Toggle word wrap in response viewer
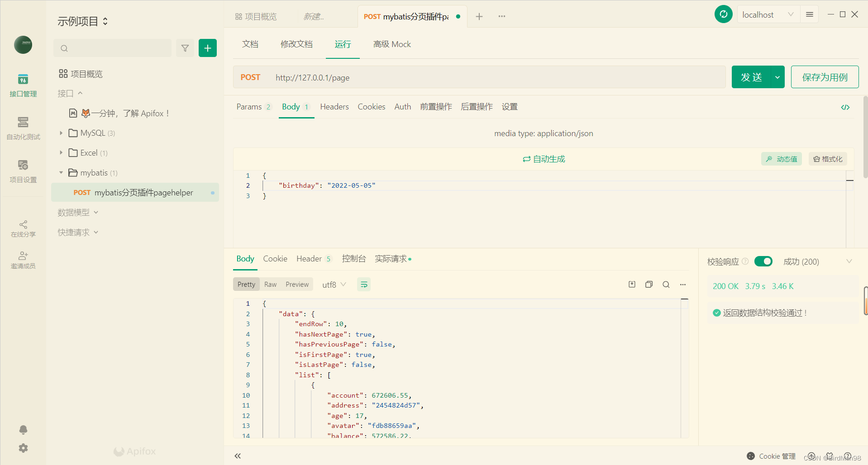Image resolution: width=868 pixels, height=465 pixels. click(364, 285)
